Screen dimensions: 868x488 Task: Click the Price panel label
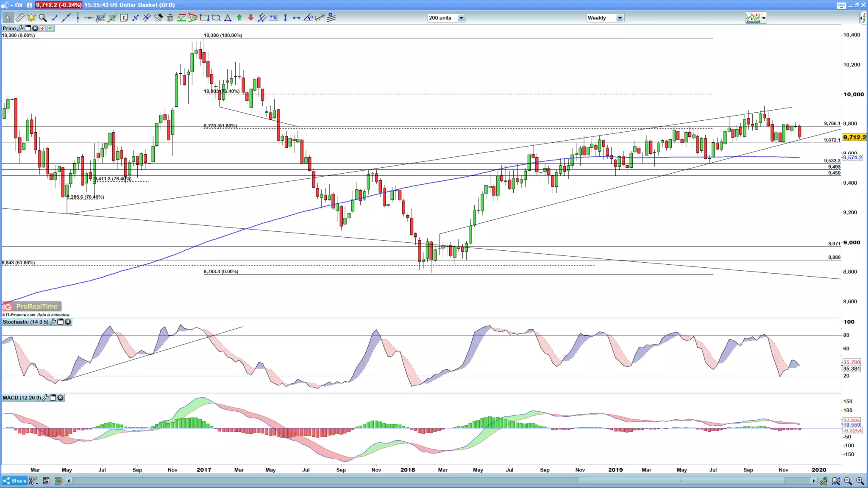click(x=9, y=28)
